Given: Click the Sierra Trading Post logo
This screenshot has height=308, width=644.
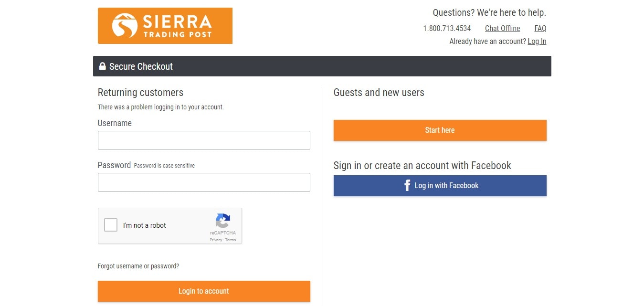Looking at the screenshot, I should [165, 26].
